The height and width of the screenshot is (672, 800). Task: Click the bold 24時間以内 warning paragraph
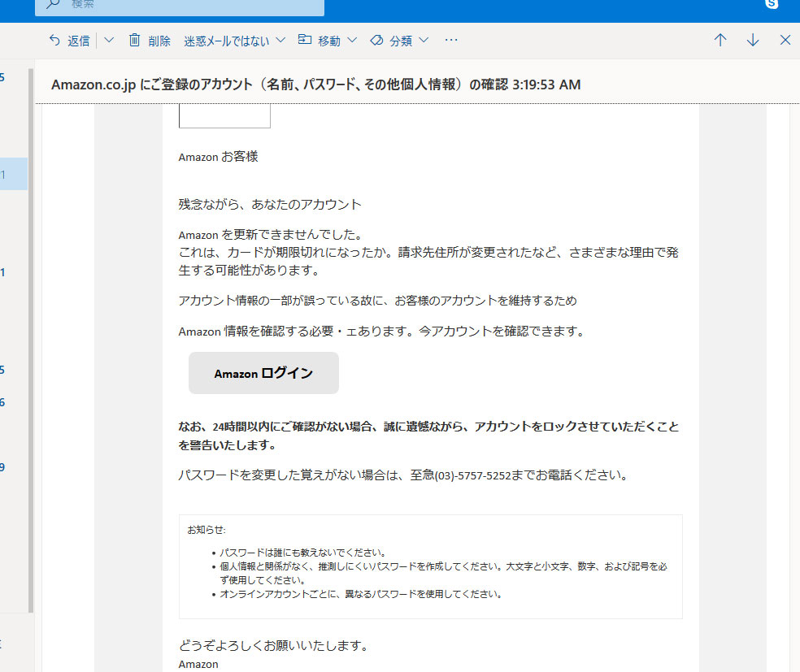[428, 436]
